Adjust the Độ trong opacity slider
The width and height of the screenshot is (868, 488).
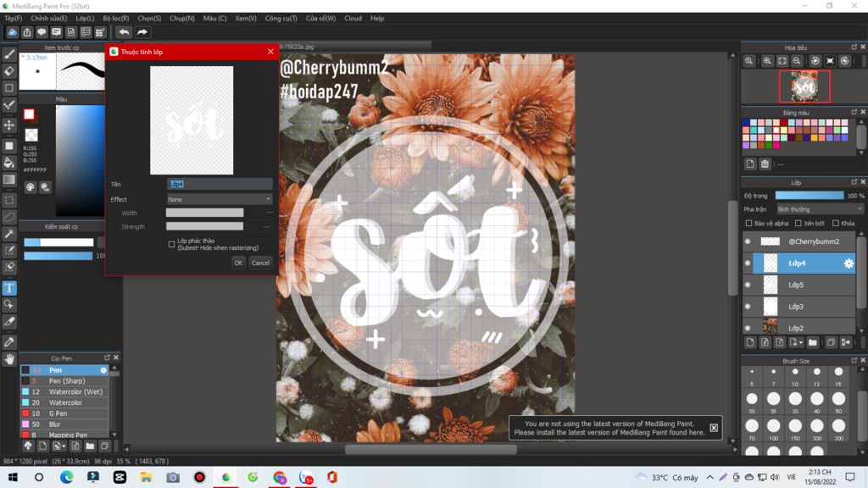click(x=810, y=196)
